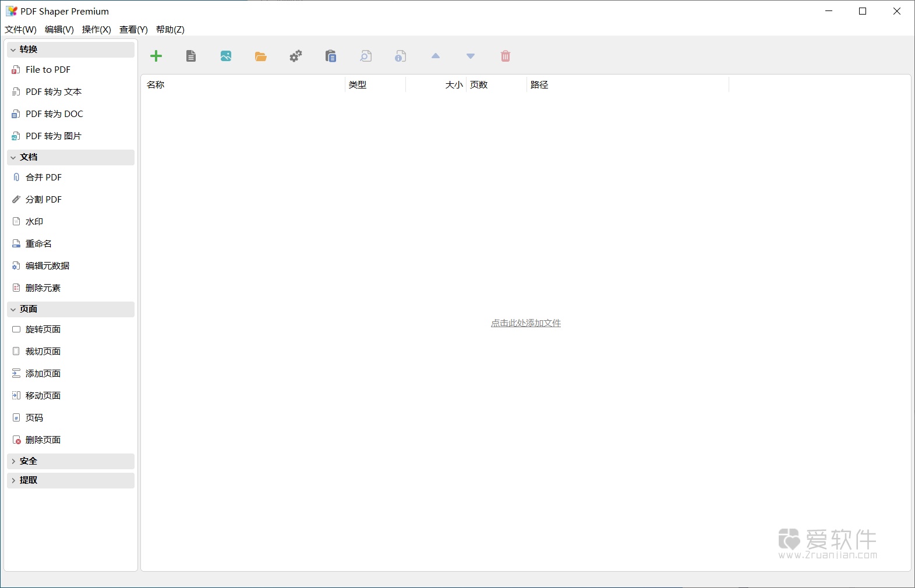Click the 转换 section title text
Image resolution: width=915 pixels, height=588 pixels.
29,49
